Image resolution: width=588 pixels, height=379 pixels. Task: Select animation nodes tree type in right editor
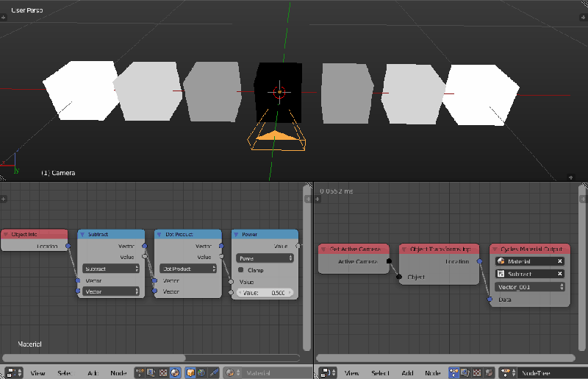point(453,372)
